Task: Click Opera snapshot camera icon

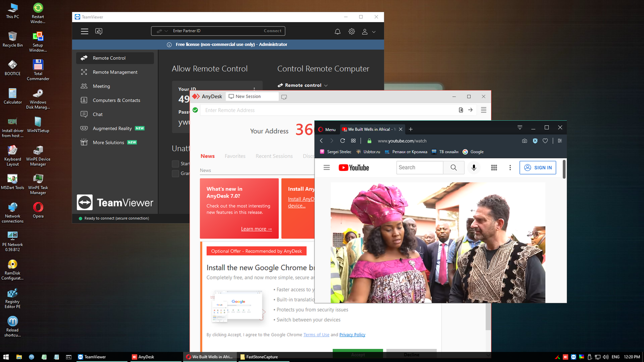Action: (x=524, y=141)
